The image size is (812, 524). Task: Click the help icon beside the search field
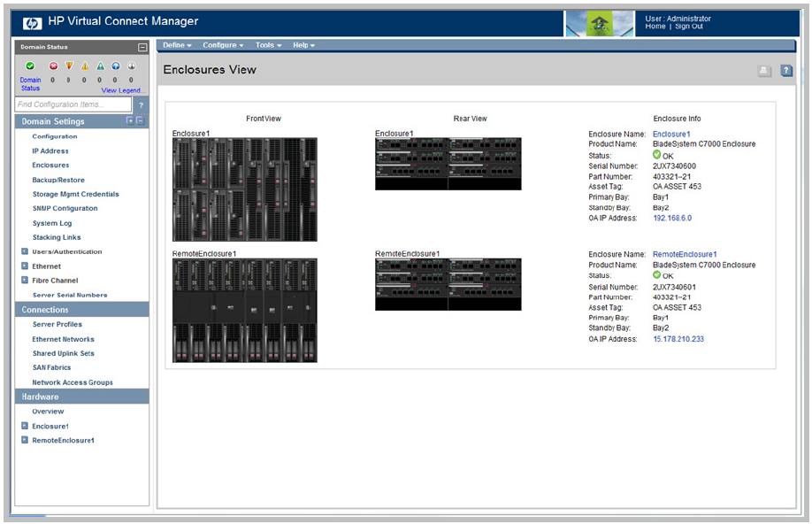click(141, 105)
